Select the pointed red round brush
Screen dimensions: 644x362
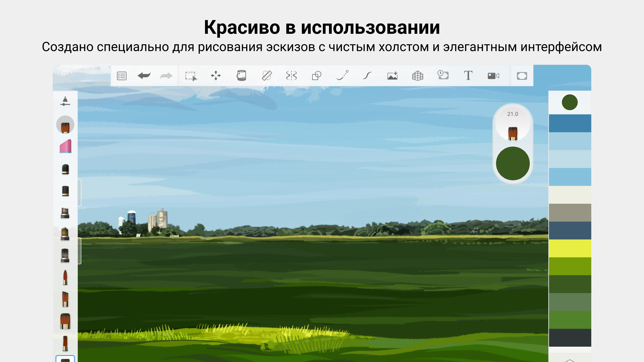coord(65,277)
